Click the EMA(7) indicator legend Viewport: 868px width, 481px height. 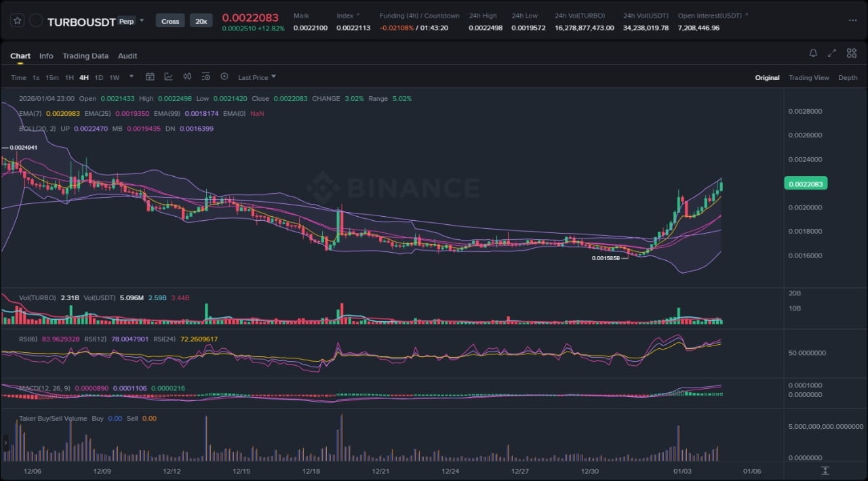[31, 113]
